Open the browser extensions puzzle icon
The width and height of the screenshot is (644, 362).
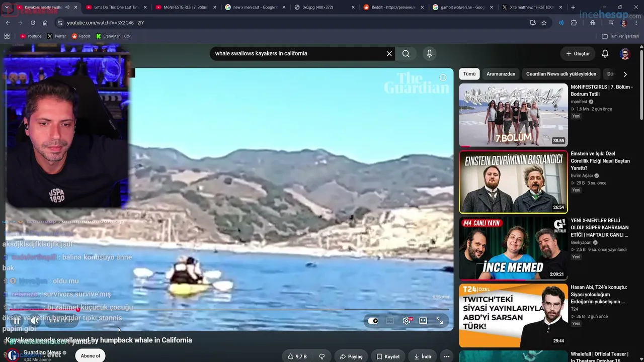[574, 23]
